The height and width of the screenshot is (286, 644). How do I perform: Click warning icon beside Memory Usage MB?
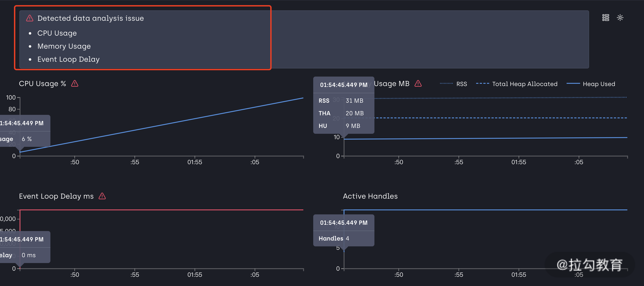tap(418, 84)
